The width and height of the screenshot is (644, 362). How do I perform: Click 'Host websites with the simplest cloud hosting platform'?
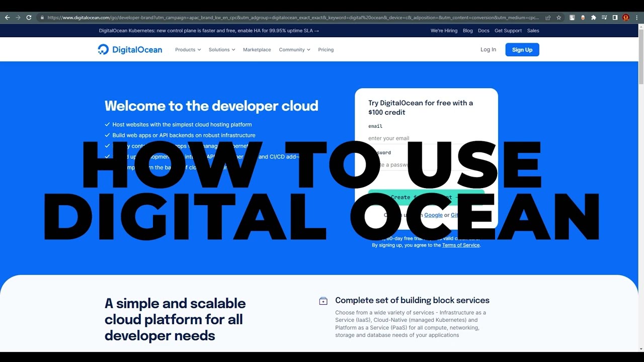point(182,125)
